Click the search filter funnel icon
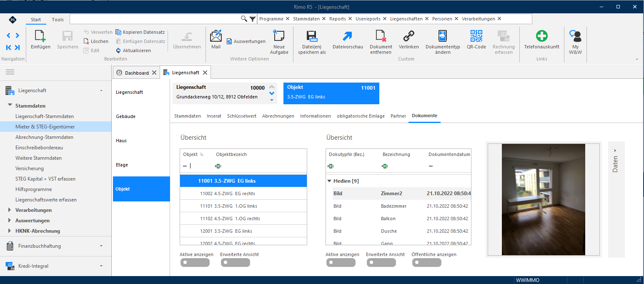Viewport: 644px width, 284px height. pyautogui.click(x=253, y=19)
